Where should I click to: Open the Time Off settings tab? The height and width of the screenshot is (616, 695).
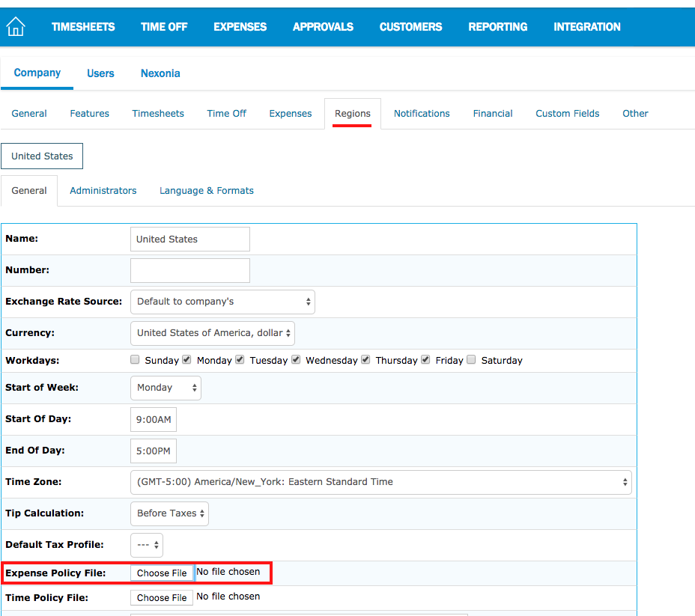tap(226, 113)
